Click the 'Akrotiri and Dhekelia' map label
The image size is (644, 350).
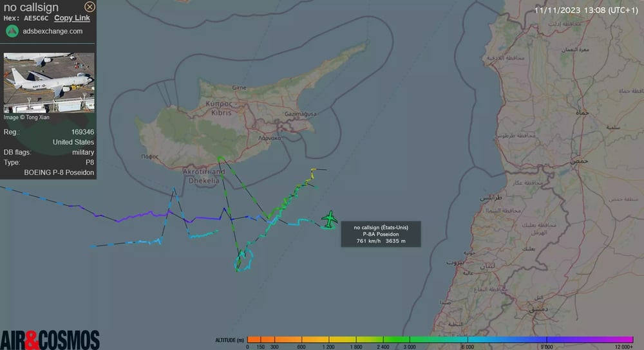tap(204, 176)
